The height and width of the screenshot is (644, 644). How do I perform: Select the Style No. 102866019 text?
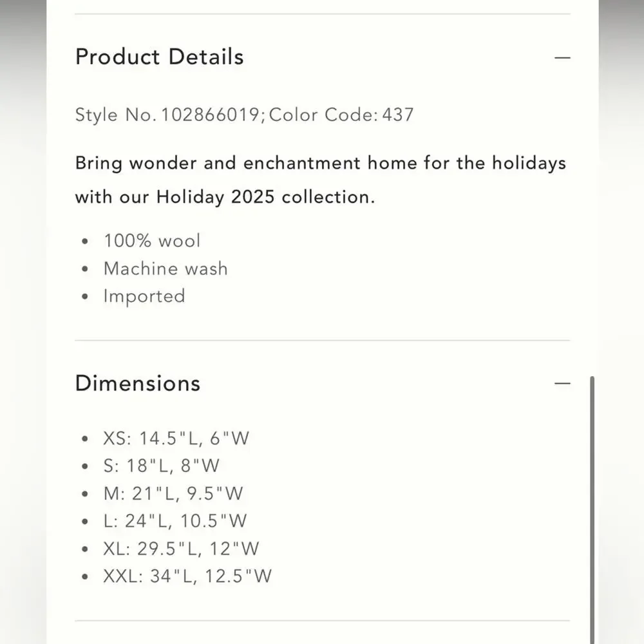(x=167, y=115)
